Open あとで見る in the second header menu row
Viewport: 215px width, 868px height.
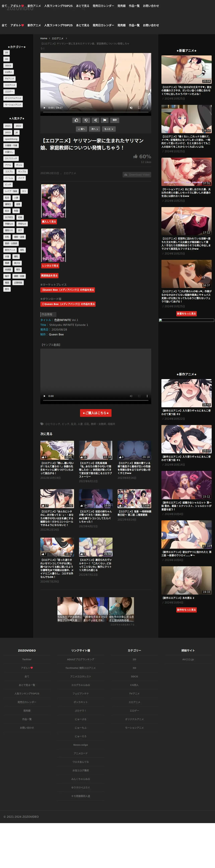[83, 25]
